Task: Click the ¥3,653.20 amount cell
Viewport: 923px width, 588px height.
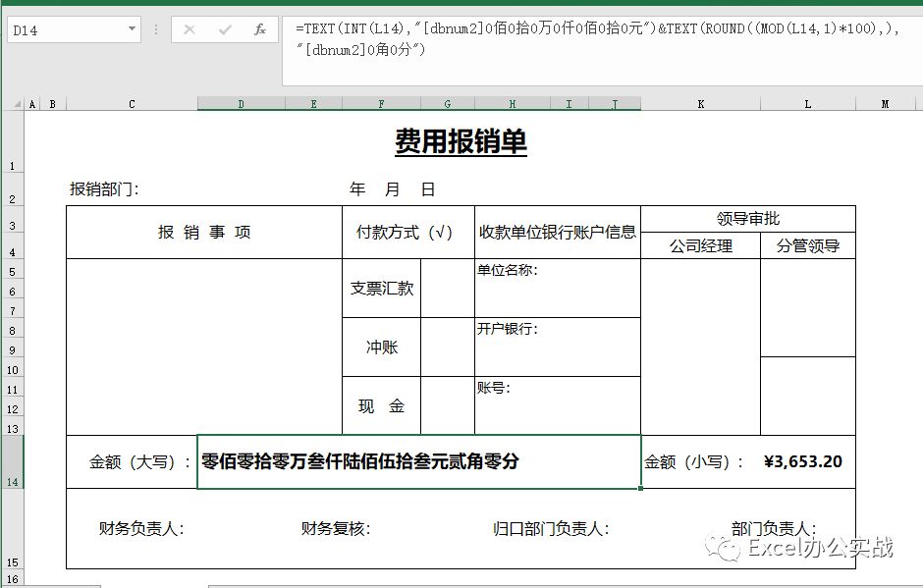Action: tap(807, 462)
